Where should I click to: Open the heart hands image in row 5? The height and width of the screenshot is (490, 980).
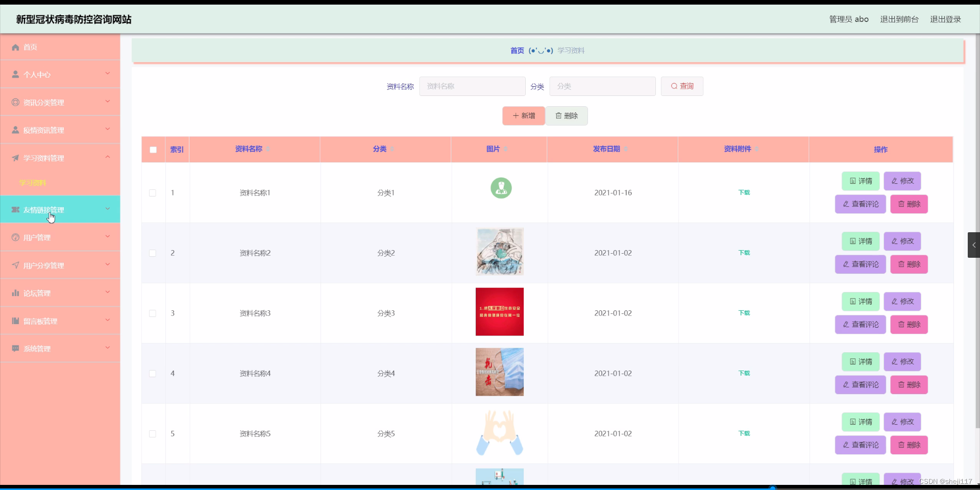500,432
